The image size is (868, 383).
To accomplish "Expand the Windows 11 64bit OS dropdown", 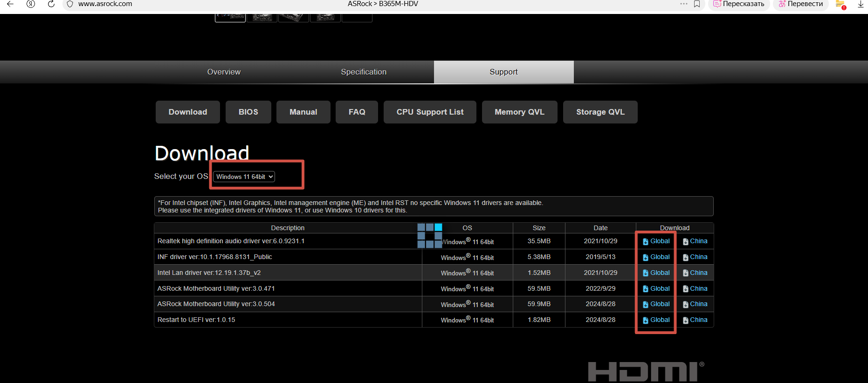I will pos(244,177).
